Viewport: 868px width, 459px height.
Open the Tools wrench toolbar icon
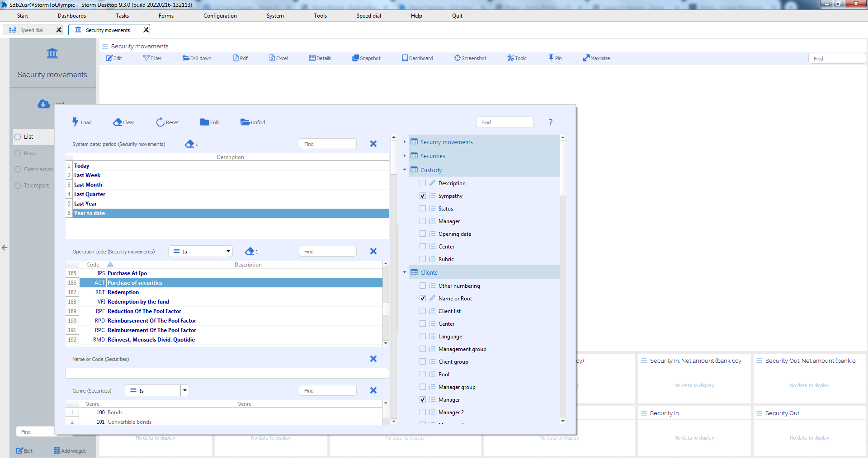pos(511,58)
